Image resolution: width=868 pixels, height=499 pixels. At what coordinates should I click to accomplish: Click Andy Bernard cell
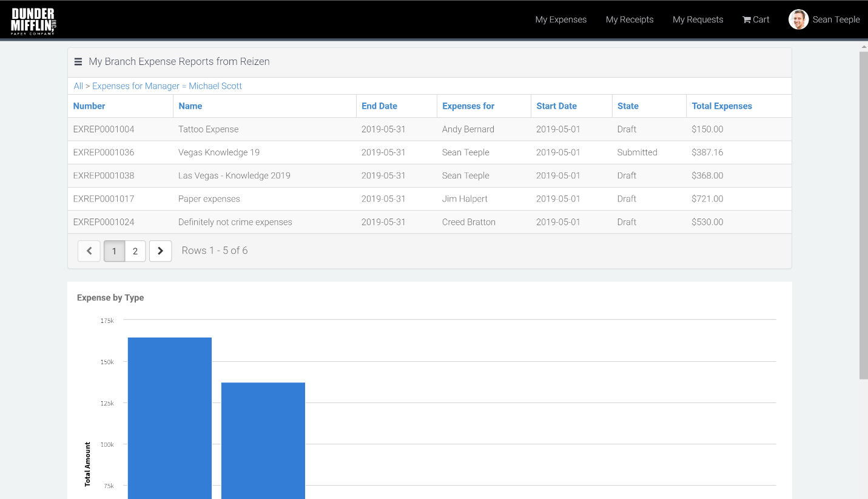468,129
